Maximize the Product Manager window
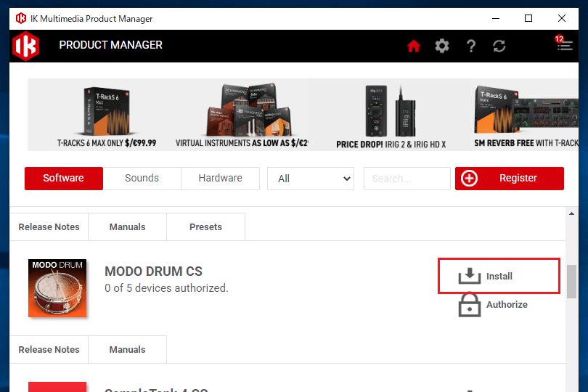588x392 pixels. (528, 18)
